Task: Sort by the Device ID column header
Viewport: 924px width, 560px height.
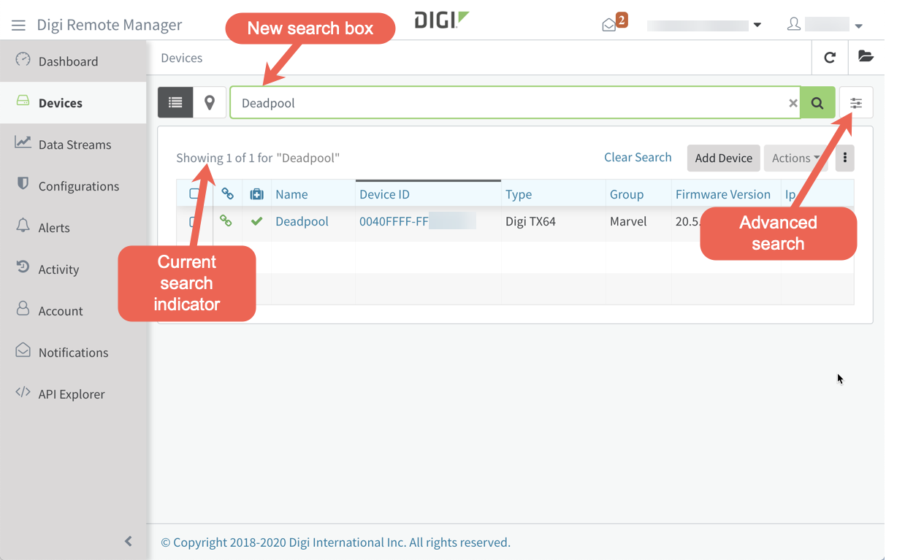Action: 384,194
